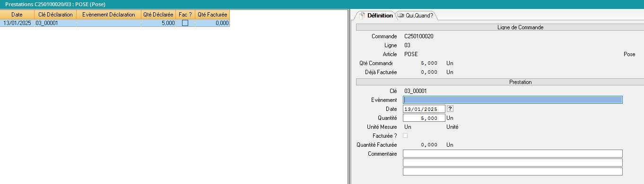
Task: Click the Fac ? column header
Action: (185, 15)
